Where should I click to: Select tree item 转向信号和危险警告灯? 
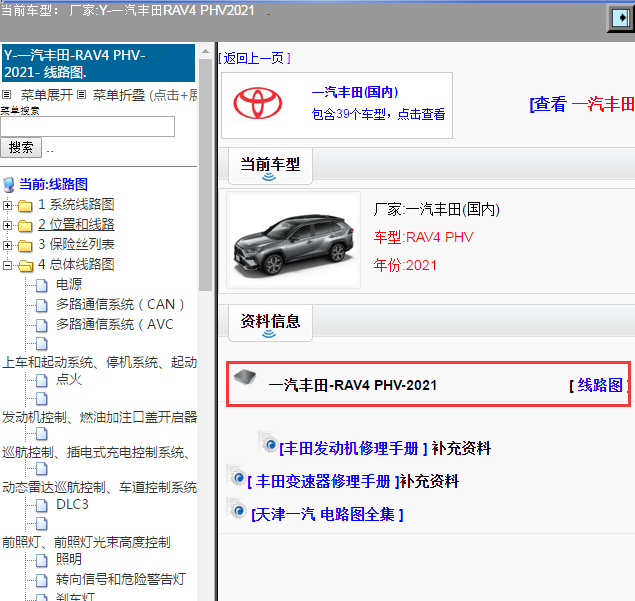pos(121,579)
